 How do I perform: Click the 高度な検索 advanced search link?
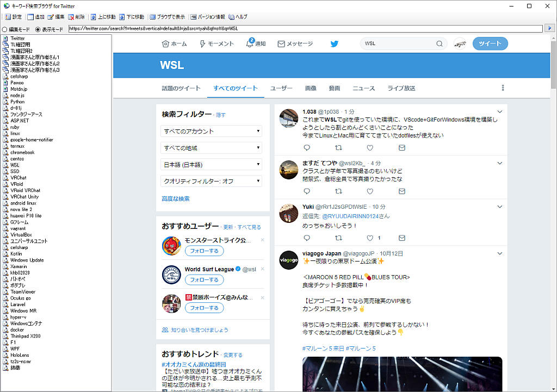(x=176, y=199)
